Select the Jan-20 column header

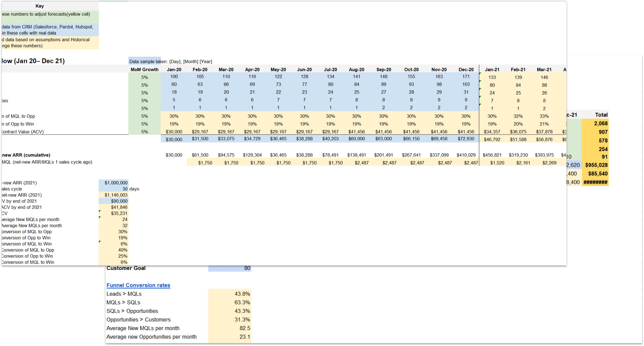click(174, 69)
